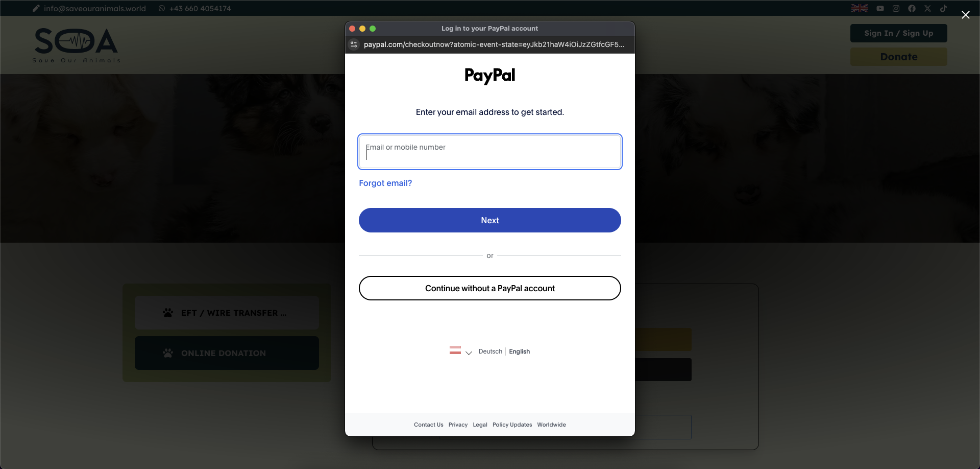Screen dimensions: 980x469
Task: Click the site info icon in PayPal address bar
Action: (x=354, y=44)
